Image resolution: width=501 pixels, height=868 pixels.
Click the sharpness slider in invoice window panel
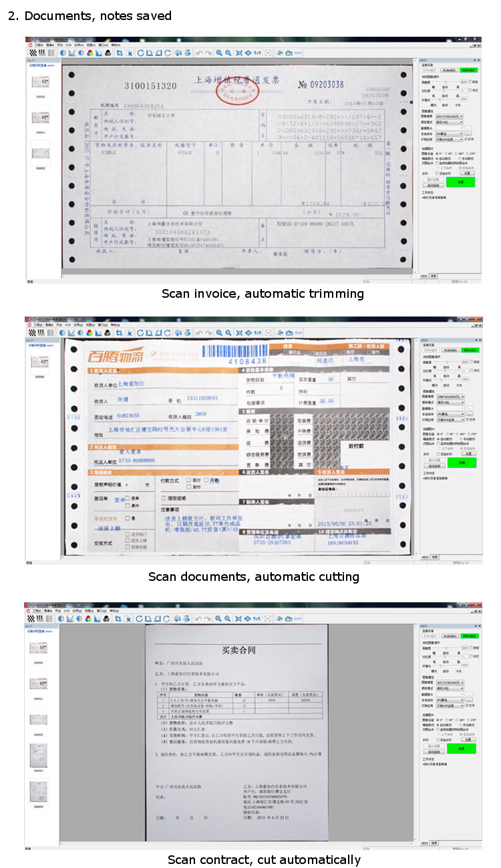[x=446, y=82]
